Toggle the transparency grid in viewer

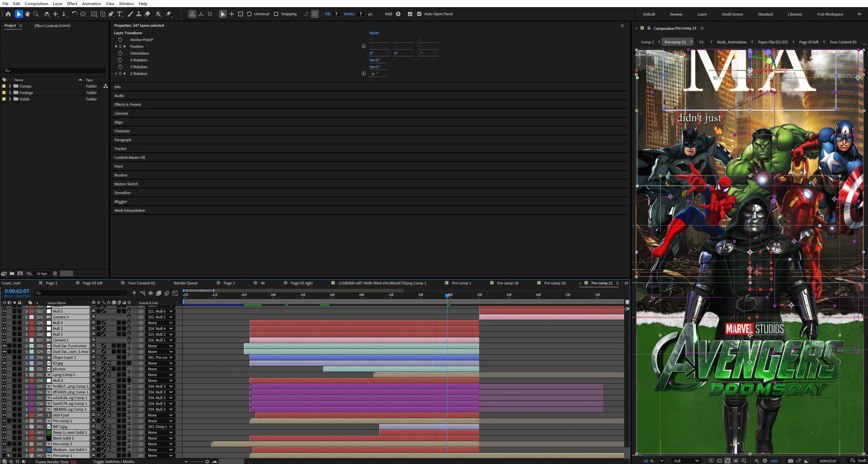point(719,461)
